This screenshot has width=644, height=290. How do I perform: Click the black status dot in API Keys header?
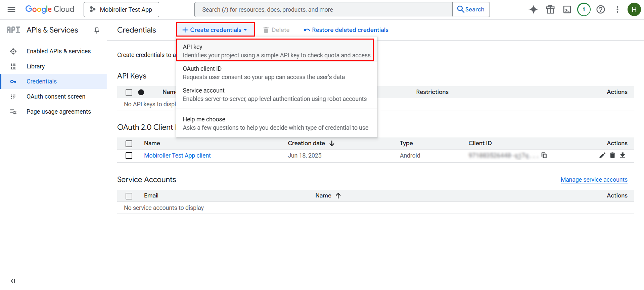(x=141, y=92)
